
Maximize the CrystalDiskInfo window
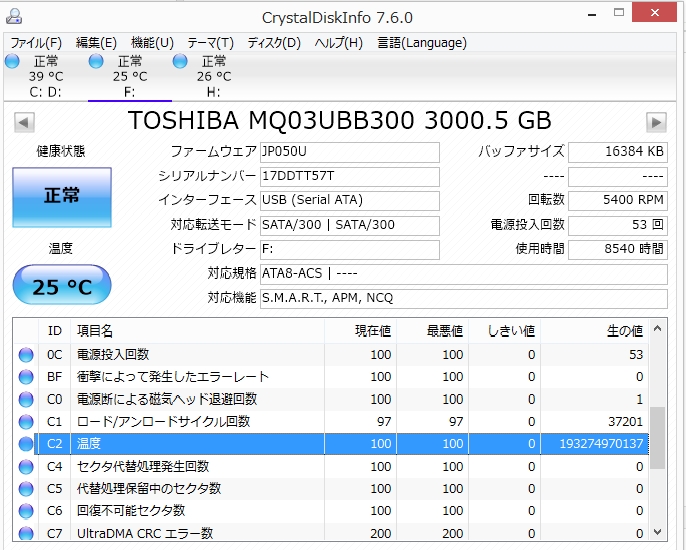(619, 13)
